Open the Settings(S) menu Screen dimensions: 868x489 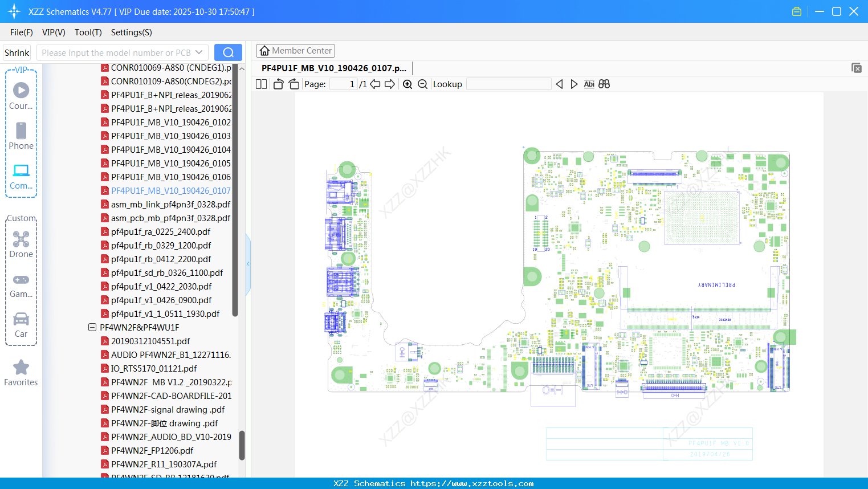click(131, 32)
